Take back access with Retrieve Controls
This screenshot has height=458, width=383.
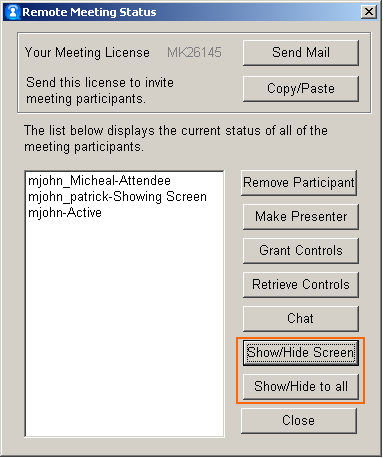pyautogui.click(x=301, y=285)
